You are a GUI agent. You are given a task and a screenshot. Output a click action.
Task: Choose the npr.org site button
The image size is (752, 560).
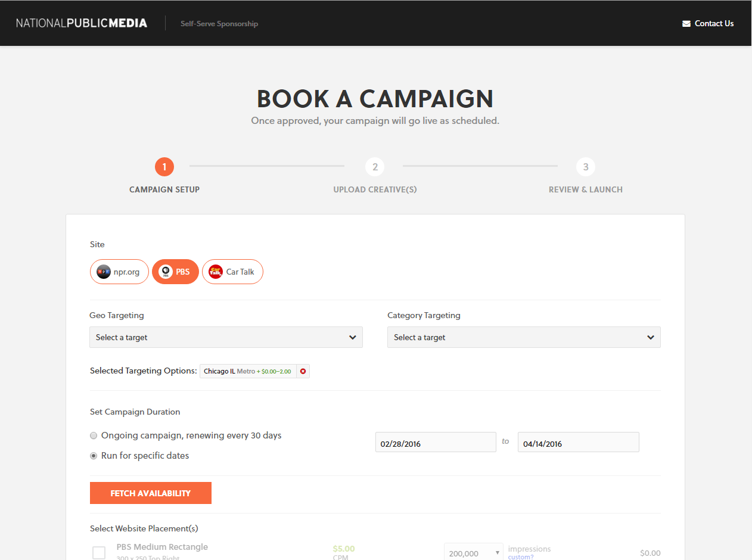click(x=119, y=272)
